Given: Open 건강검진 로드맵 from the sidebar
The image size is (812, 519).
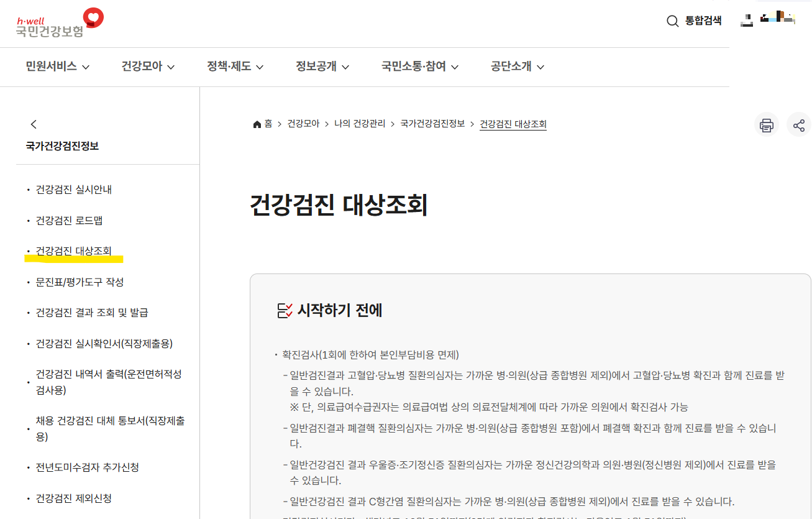Looking at the screenshot, I should [68, 220].
